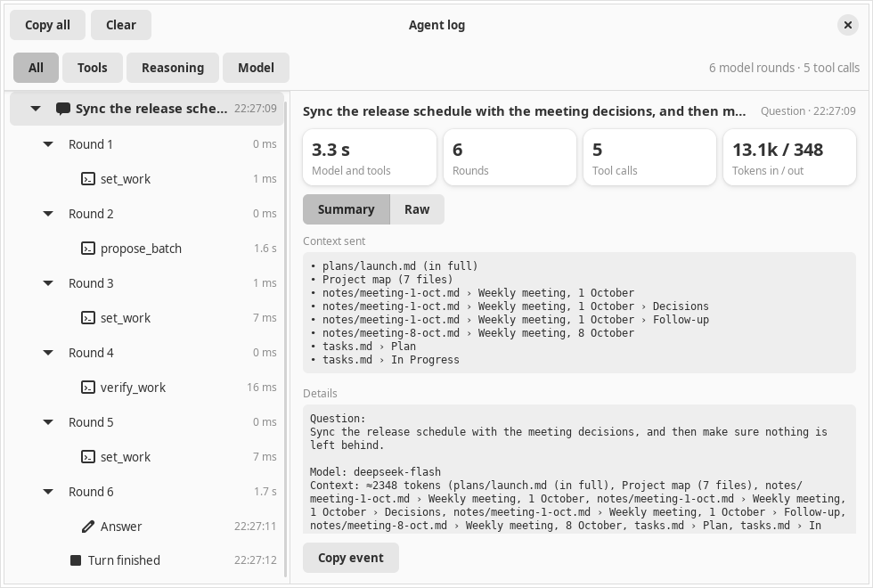
Task: Click the 6 Rounds stat card
Action: (510, 158)
